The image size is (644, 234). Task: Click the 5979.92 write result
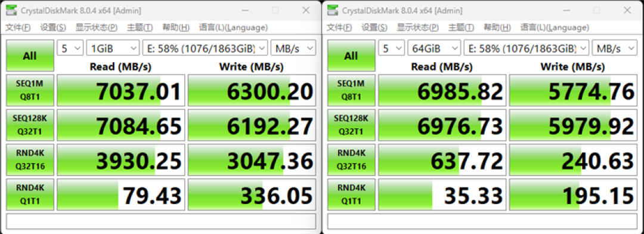573,125
